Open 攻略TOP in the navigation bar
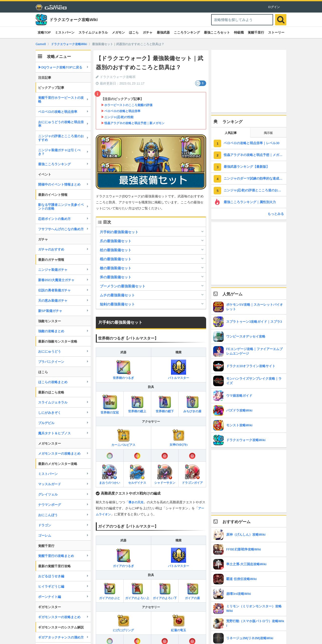322x644 pixels. (x=44, y=33)
